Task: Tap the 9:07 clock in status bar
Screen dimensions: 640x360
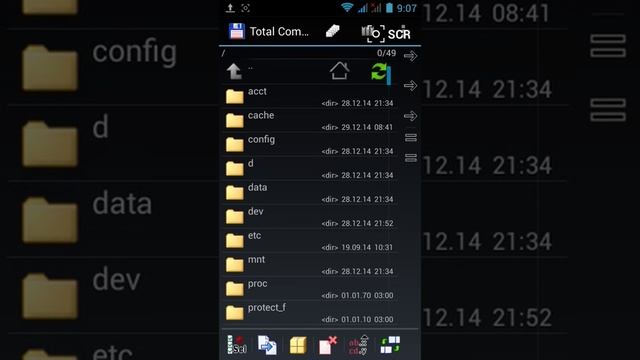Action: point(407,8)
